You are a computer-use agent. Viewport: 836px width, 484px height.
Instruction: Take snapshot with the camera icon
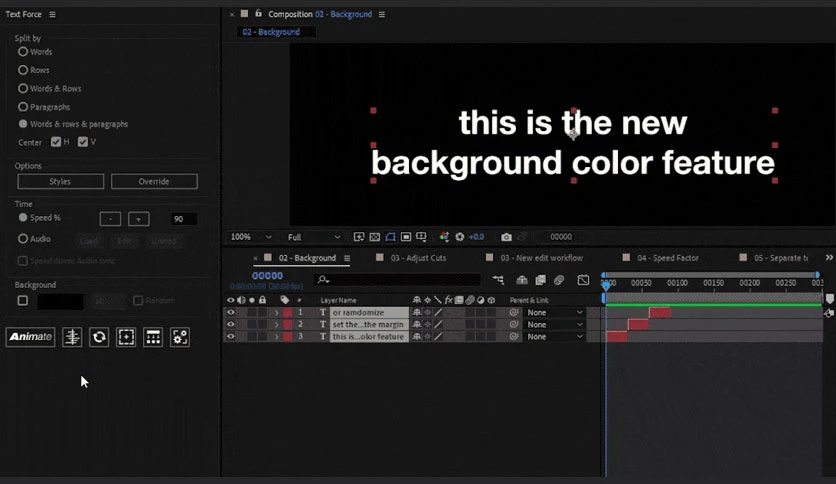(x=507, y=237)
